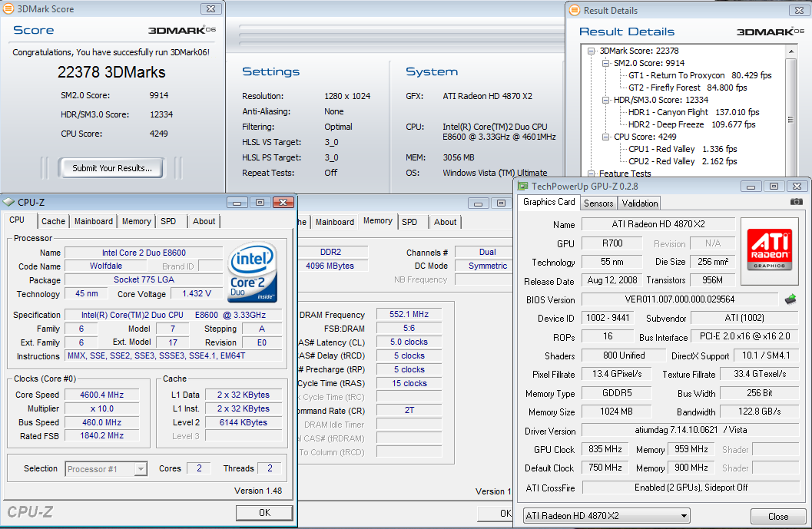
Task: Collapse the HDR/SM3.0 Score tree node
Action: 606,100
